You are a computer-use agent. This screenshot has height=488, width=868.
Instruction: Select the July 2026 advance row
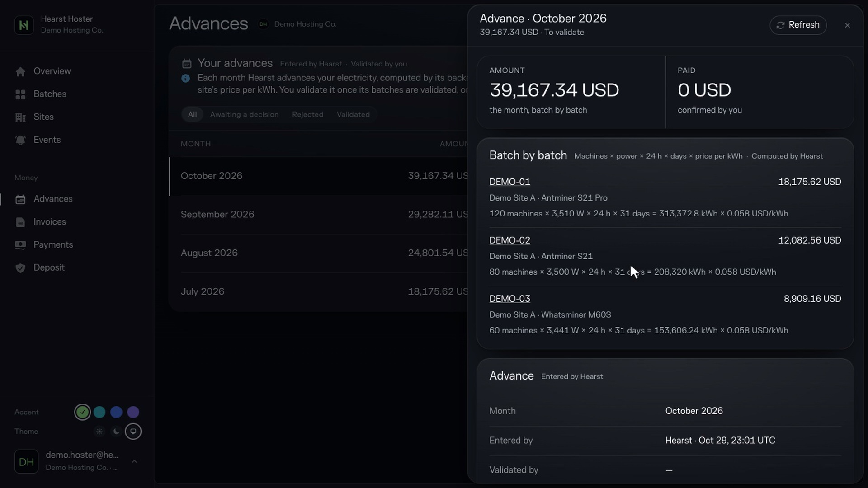[x=318, y=292]
